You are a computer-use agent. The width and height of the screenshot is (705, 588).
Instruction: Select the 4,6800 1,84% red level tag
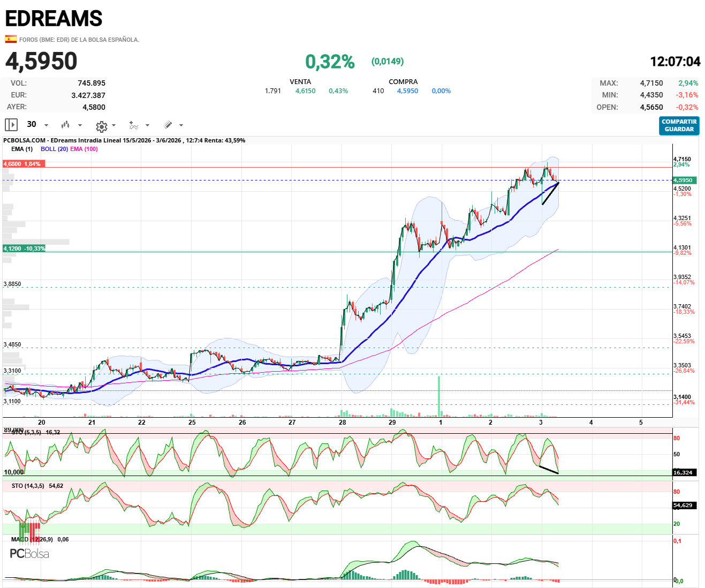(24, 164)
